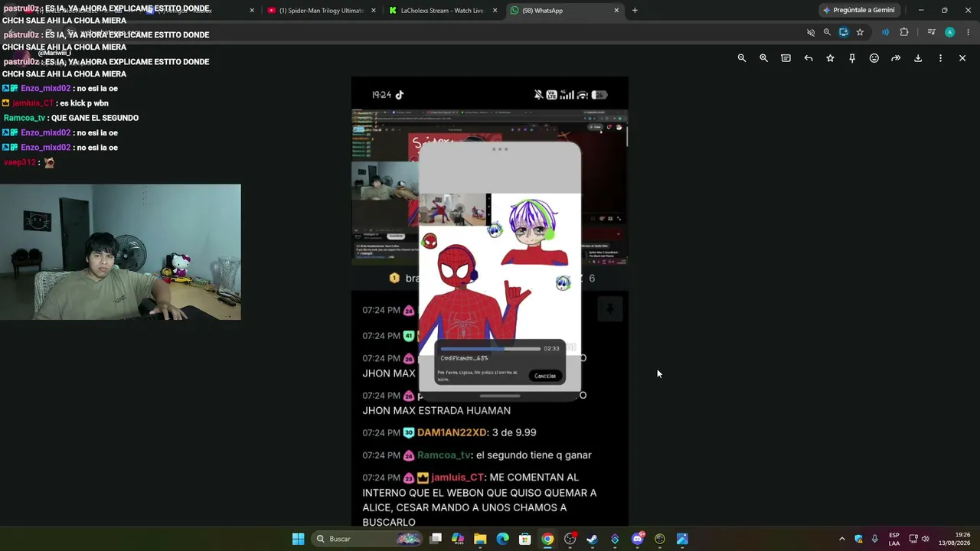The width and height of the screenshot is (980, 551).
Task: Open the network tray icon
Action: pos(913,539)
